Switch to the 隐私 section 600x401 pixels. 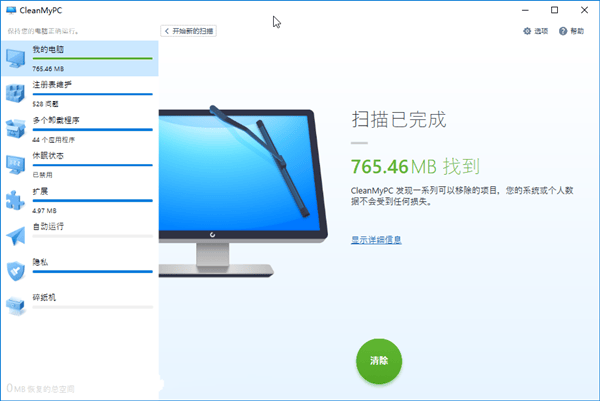pos(80,271)
